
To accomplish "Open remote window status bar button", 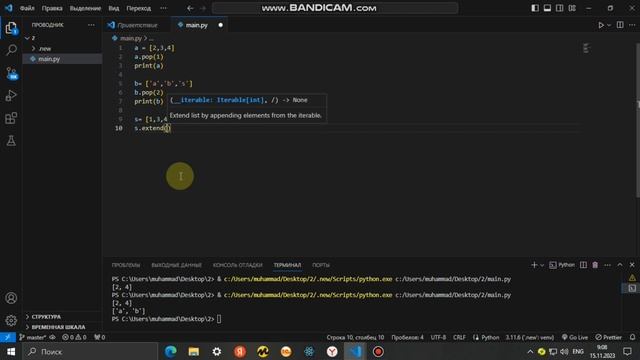I will (8, 338).
